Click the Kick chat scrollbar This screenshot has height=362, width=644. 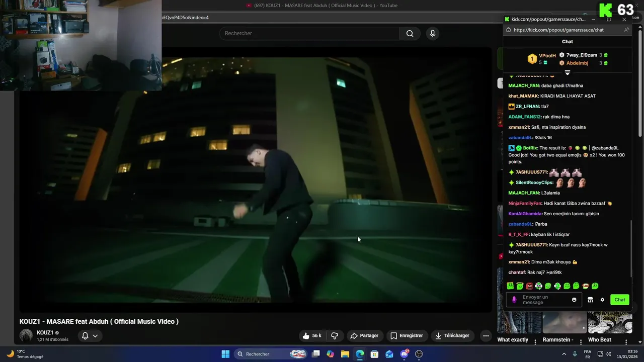631,249
